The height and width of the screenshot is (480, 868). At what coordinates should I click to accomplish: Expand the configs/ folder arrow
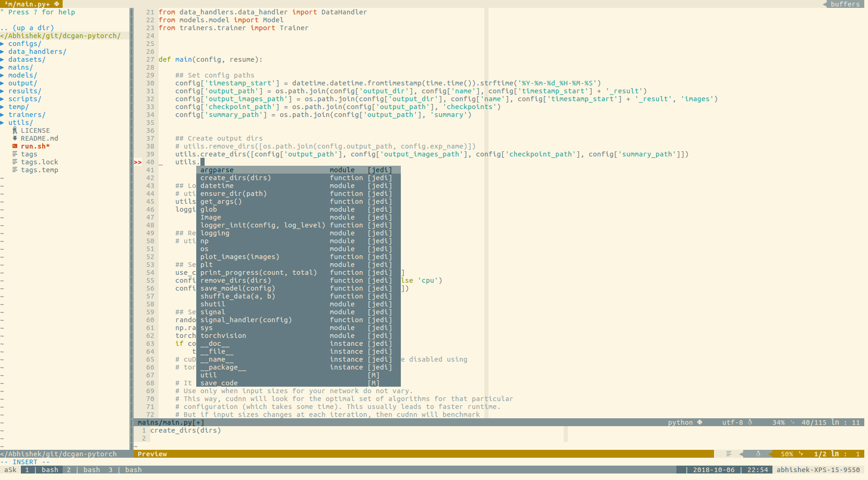pyautogui.click(x=2, y=44)
